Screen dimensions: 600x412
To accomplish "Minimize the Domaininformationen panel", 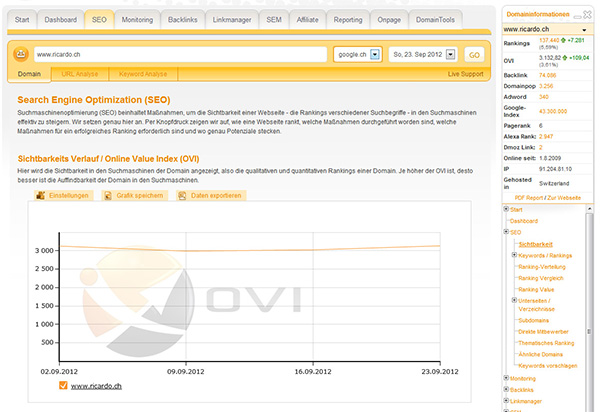I will point(577,17).
